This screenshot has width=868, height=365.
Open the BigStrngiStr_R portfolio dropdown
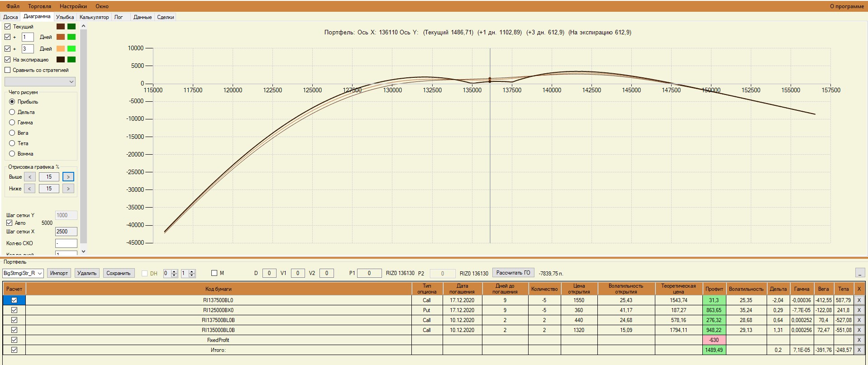point(23,273)
